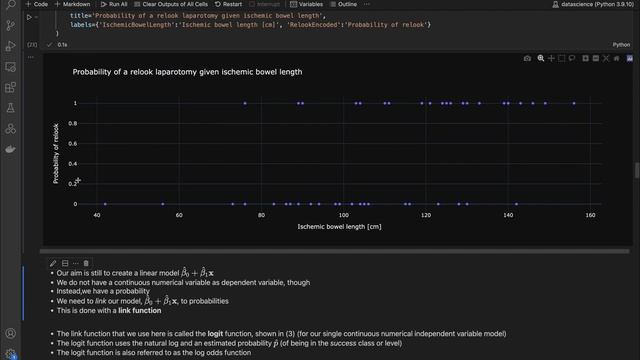This screenshot has height=360, width=640.
Task: Select the Lasso Select tool in the plot modebar
Action: [x=572, y=58]
